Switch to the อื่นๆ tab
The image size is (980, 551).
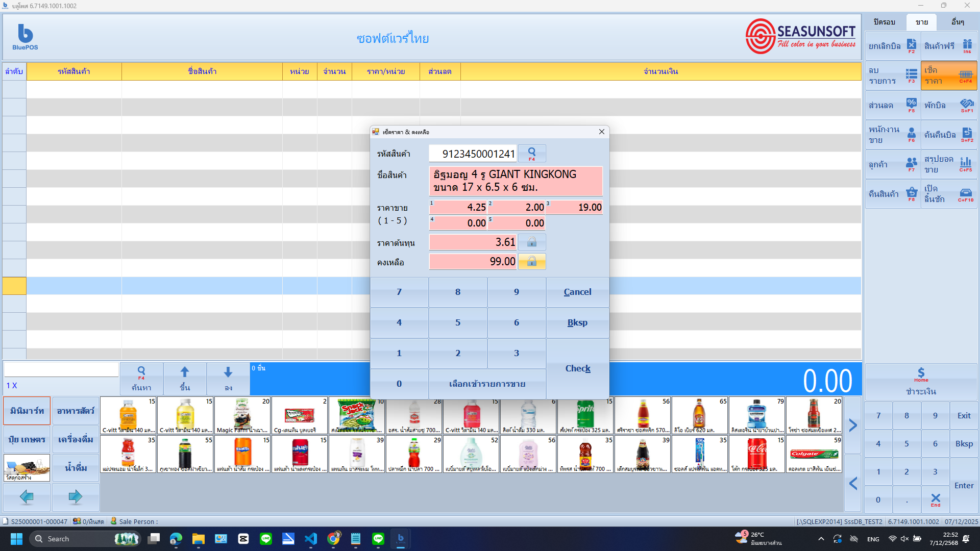[x=958, y=22]
